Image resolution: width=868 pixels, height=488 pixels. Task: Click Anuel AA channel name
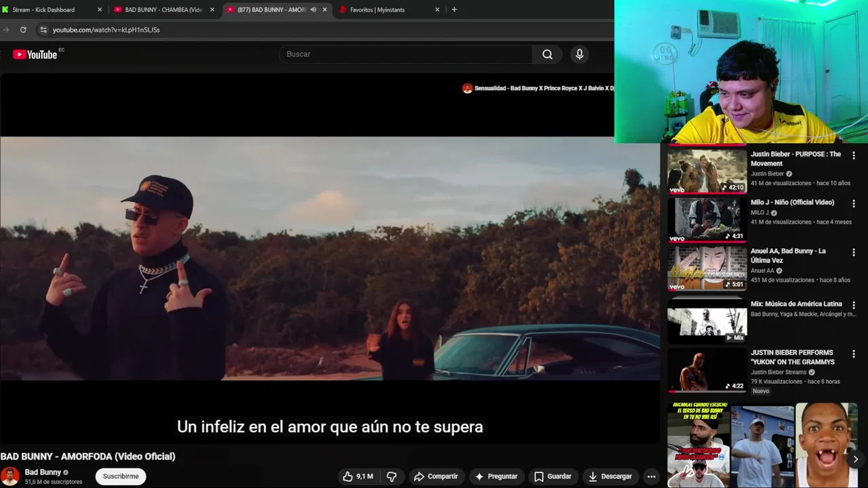[762, 270]
